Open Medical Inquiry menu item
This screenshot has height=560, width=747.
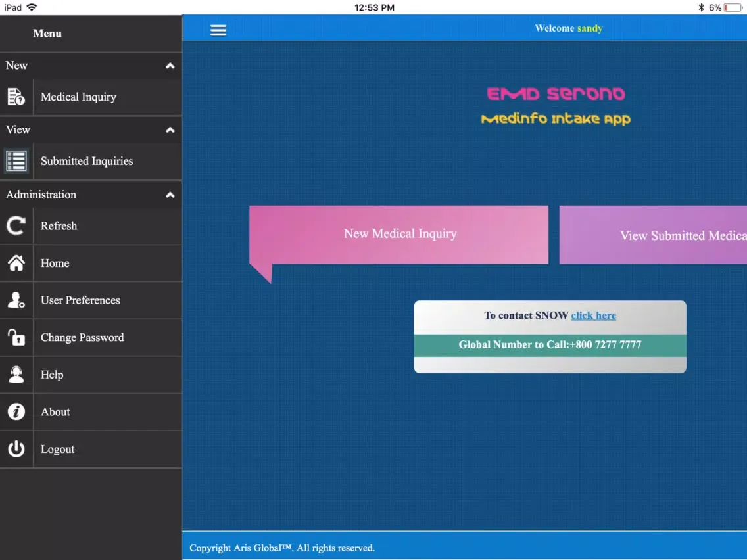pos(91,97)
